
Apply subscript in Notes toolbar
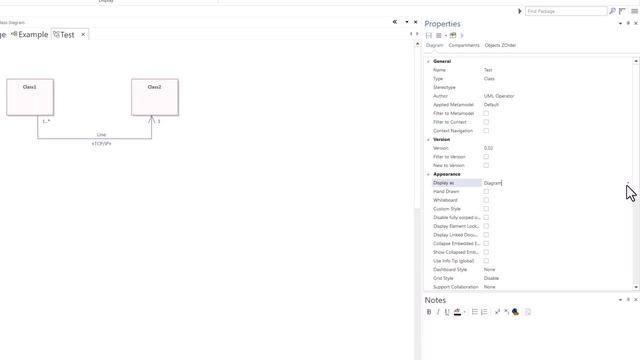tap(507, 312)
